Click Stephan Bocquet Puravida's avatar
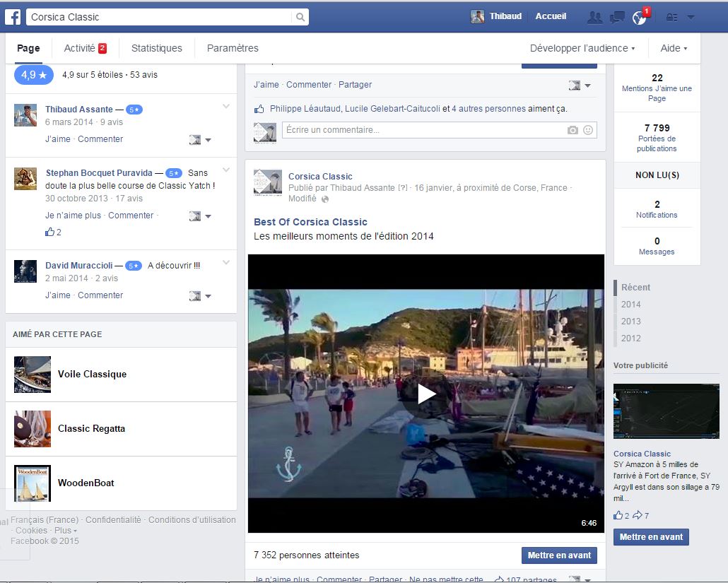This screenshot has height=583, width=728. tap(25, 179)
